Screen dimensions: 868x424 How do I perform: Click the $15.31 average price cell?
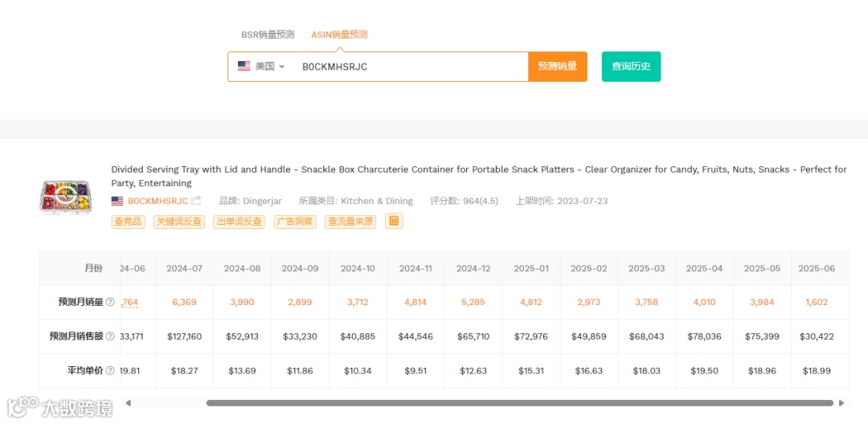(531, 371)
